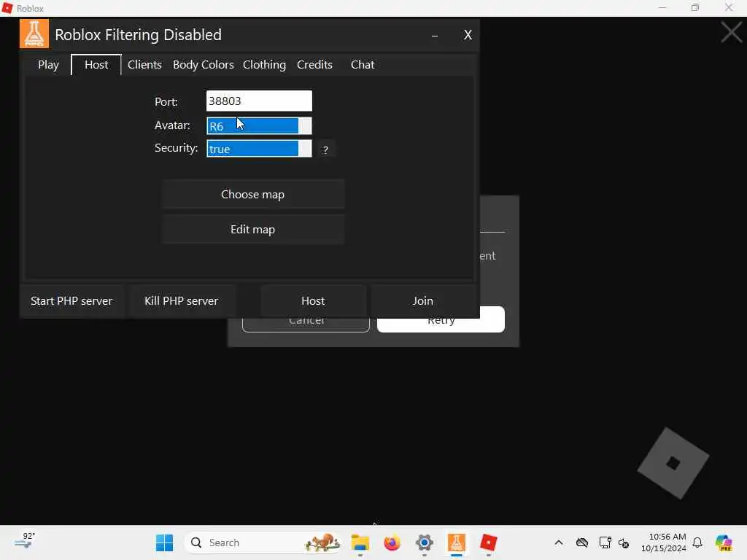This screenshot has height=560, width=747.
Task: Open the Clients tab
Action: (x=145, y=65)
